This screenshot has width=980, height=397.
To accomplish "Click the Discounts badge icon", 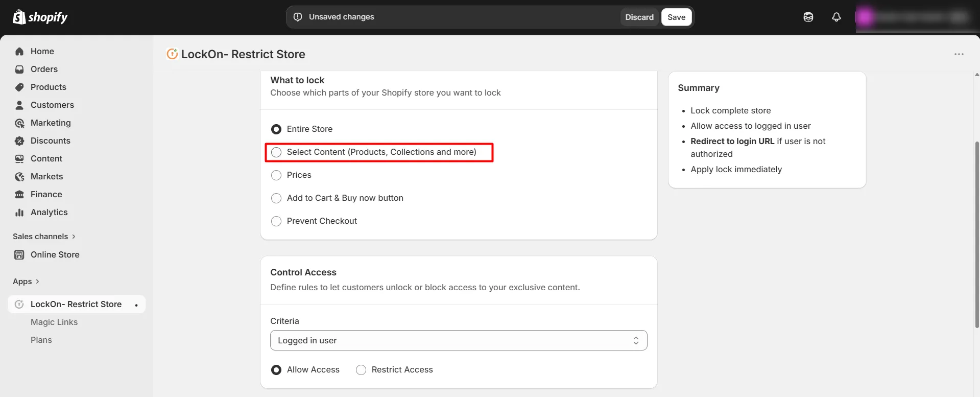I will (19, 141).
